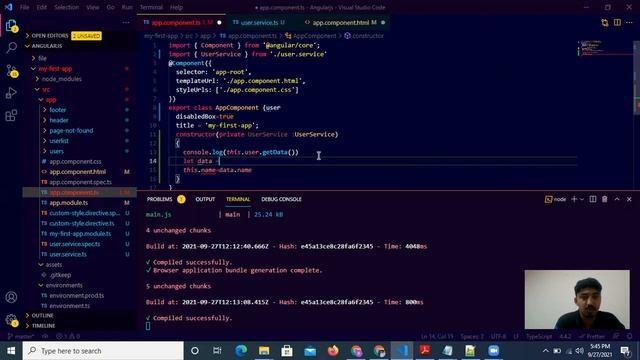Expand the file folder
The image size is (640, 360).
click(80, 58)
